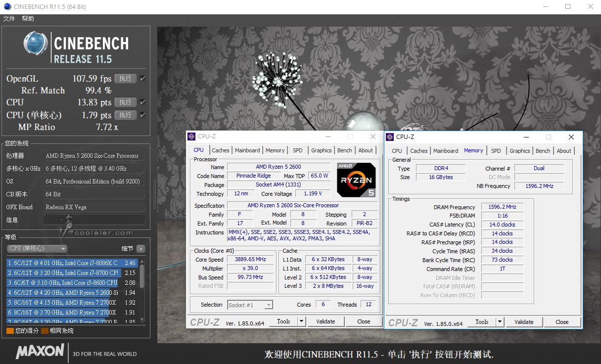Switch to SPD tab in right CPU-Z
Screen dimensions: 601x364
(496, 151)
